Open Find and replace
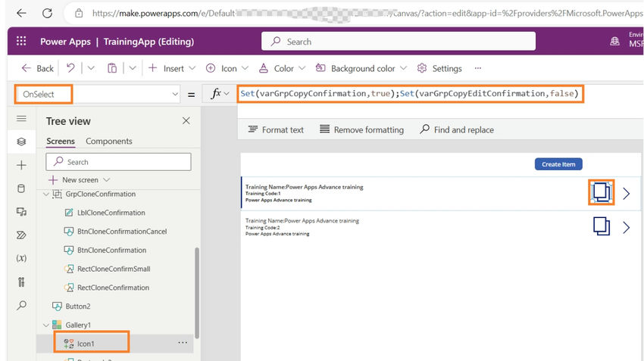Image resolution: width=644 pixels, height=361 pixels. [457, 129]
